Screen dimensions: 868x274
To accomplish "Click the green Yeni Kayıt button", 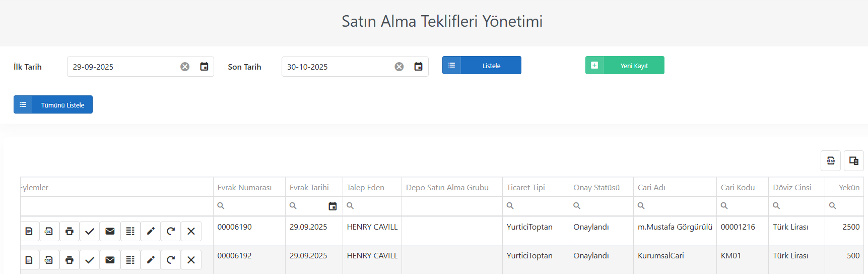I will pos(625,65).
